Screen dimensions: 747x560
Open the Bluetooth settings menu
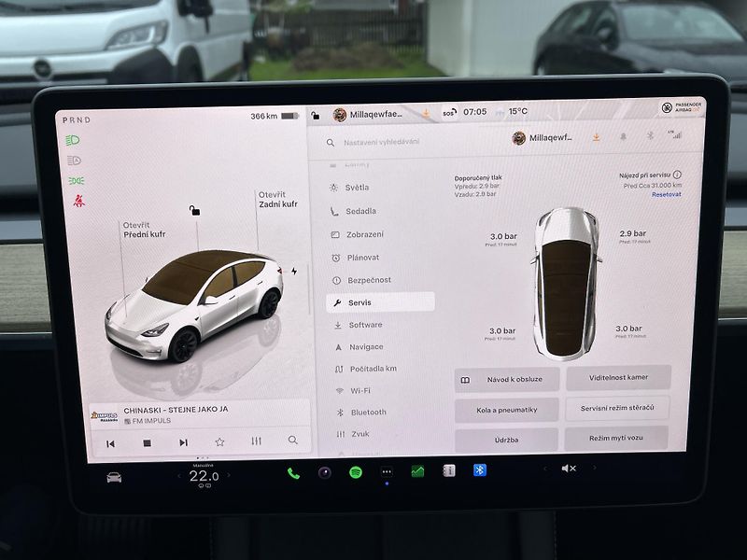pos(361,412)
